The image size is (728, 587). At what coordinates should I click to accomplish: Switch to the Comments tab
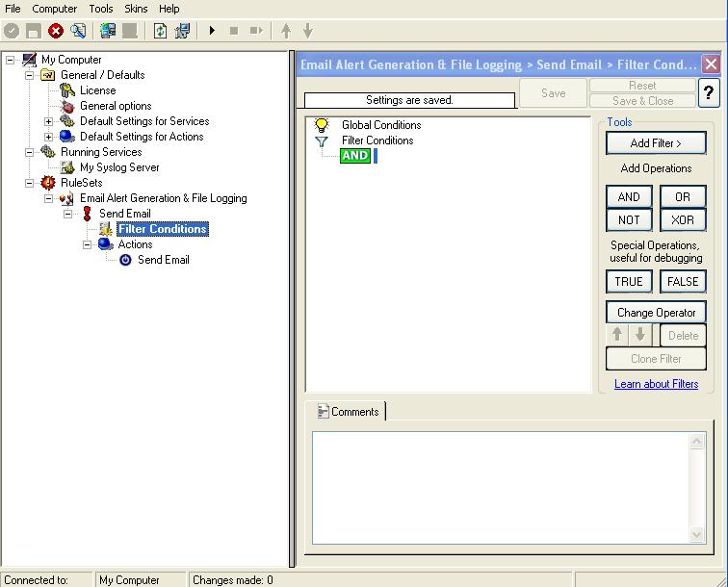[347, 412]
